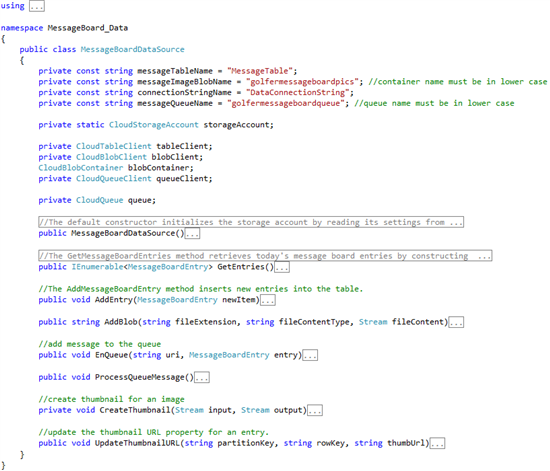Image resolution: width=550 pixels, height=471 pixels.
Task: Click the "update the thumbnail URL property" comment
Action: (x=154, y=432)
